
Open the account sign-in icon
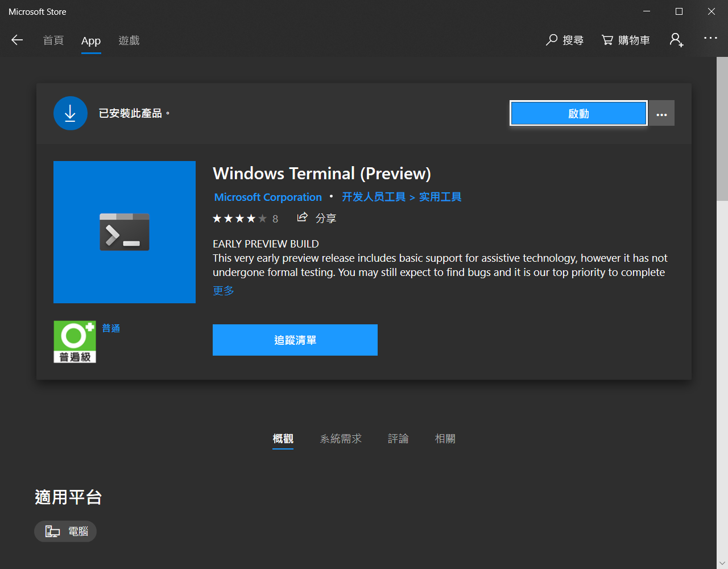(x=676, y=40)
